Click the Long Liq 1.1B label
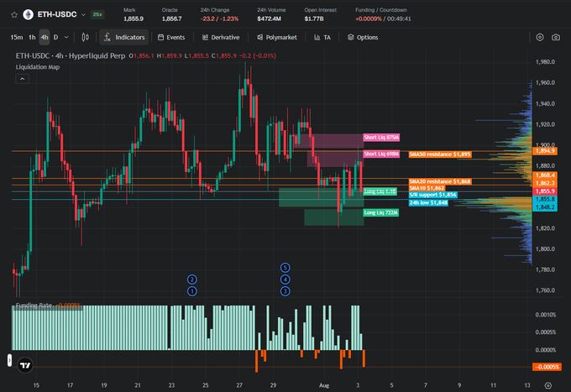Viewport: 571px width, 392px height. (x=380, y=191)
